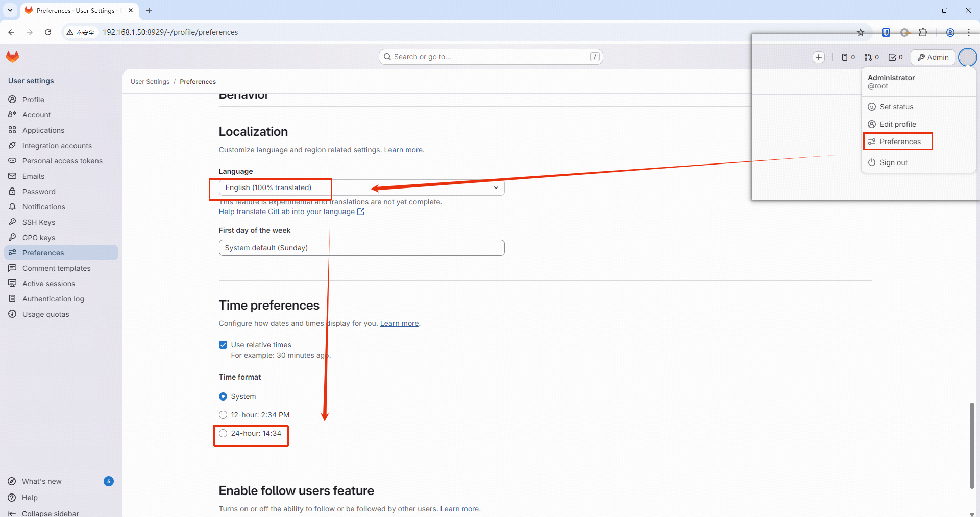Screen dimensions: 980x517
Task: Click the Help question mark icon
Action: point(12,498)
